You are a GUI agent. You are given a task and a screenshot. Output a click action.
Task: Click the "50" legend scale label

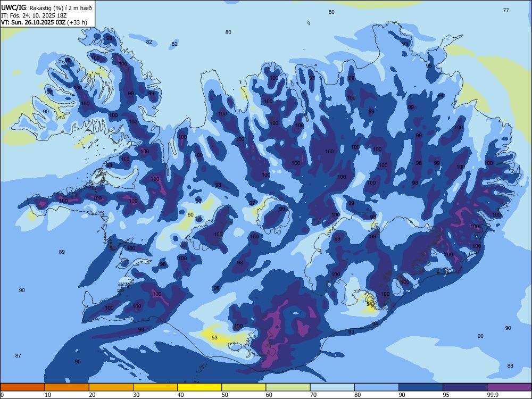click(225, 395)
